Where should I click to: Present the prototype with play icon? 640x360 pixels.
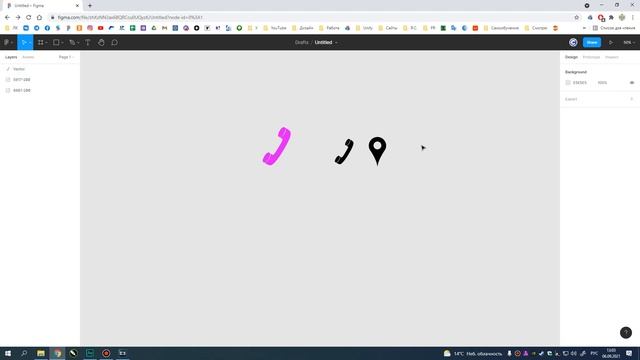pyautogui.click(x=611, y=42)
